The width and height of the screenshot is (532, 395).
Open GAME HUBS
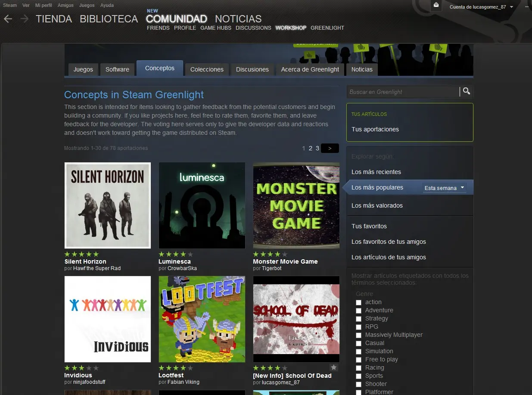point(216,28)
